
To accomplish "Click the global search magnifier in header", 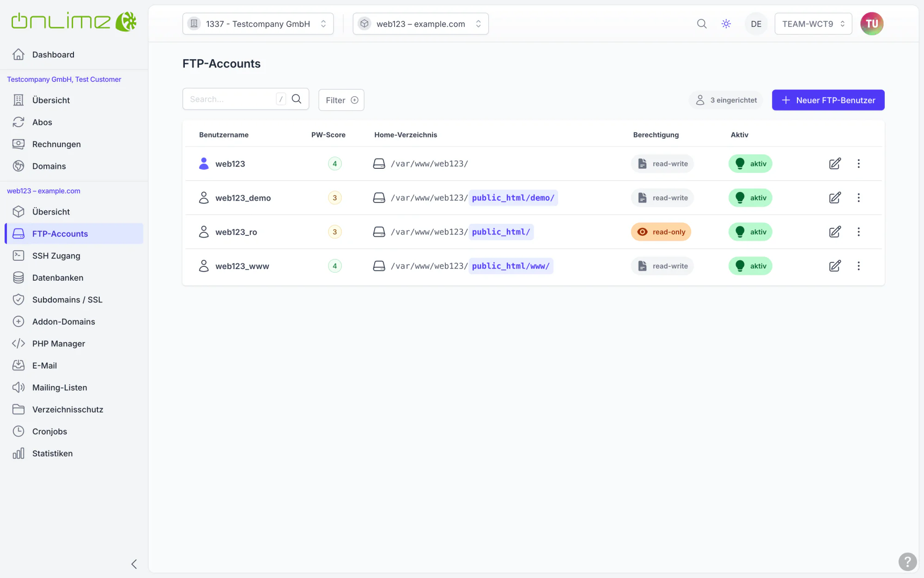I will tap(702, 24).
